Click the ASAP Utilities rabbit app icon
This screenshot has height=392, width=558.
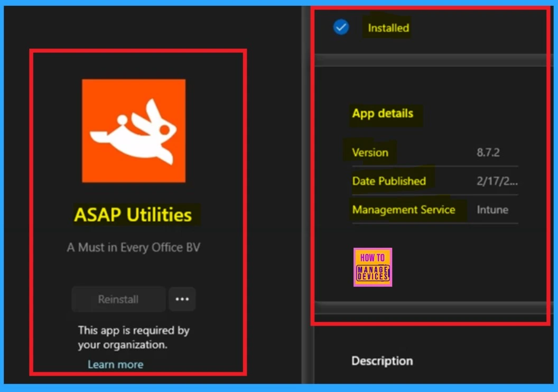coord(134,130)
